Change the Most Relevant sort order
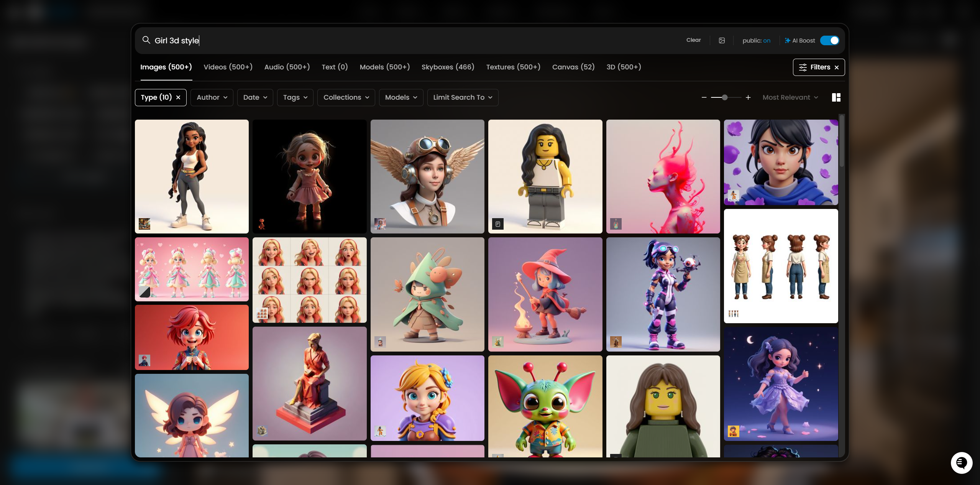980x485 pixels. coord(790,97)
